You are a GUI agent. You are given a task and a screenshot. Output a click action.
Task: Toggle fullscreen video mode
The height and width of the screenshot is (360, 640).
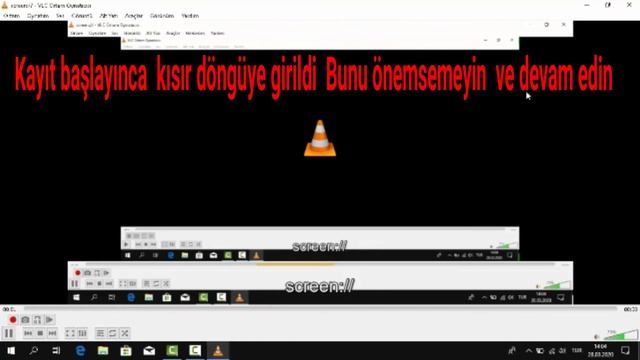click(70, 333)
